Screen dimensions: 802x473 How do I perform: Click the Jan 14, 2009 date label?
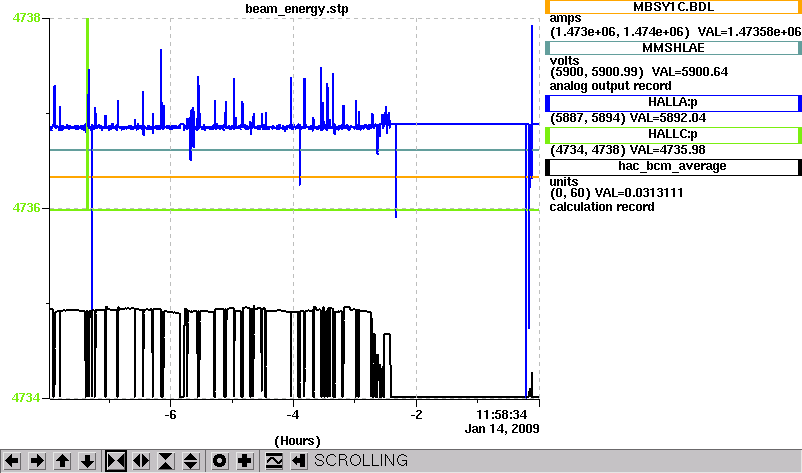pyautogui.click(x=502, y=429)
